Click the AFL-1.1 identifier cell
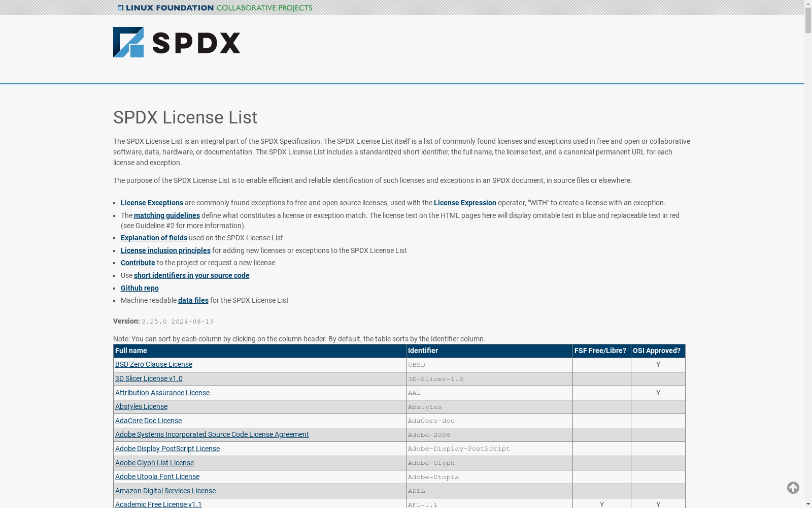812x508 pixels. click(489, 503)
